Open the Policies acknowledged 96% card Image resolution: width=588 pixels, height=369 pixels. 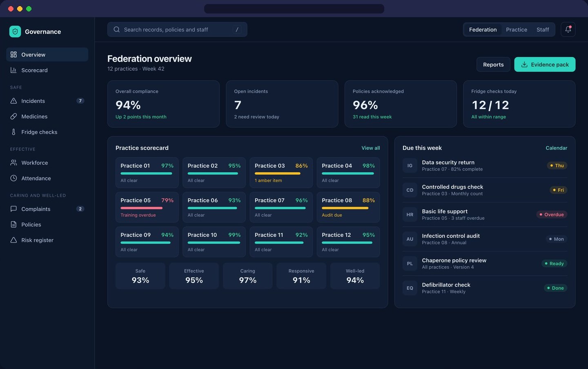tap(401, 104)
